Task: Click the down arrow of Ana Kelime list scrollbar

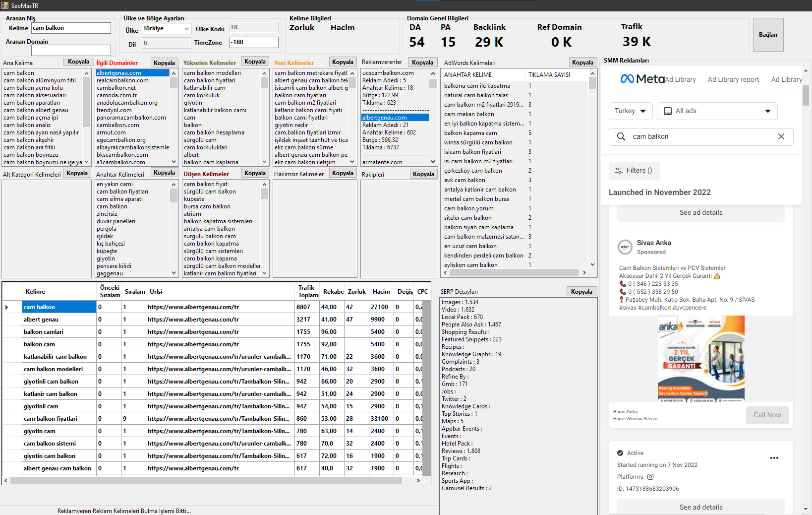Action: [86, 162]
